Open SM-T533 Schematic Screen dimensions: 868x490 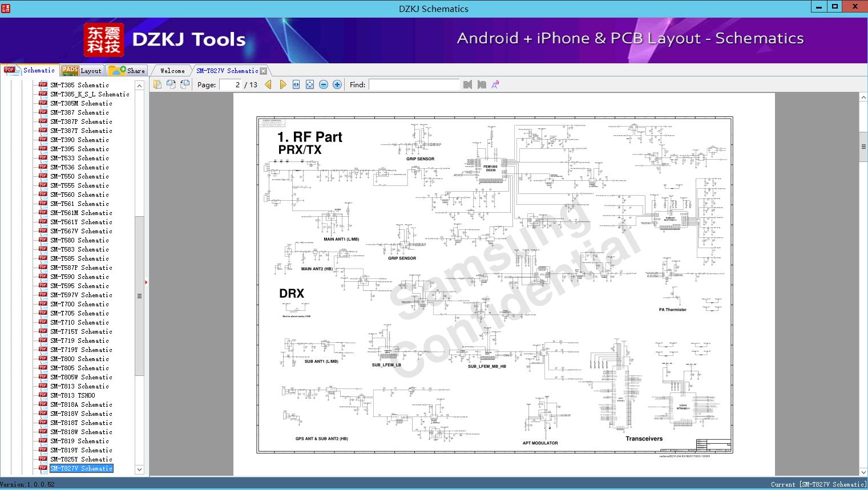(x=79, y=158)
